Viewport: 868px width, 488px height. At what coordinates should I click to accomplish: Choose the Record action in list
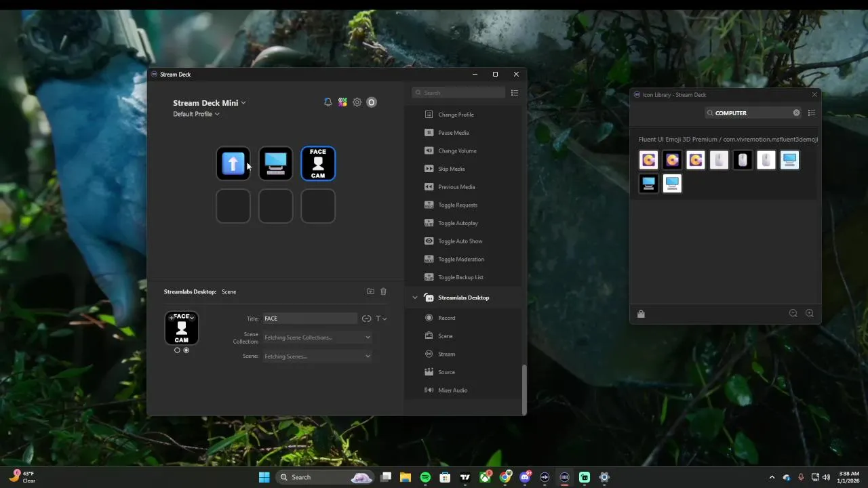[x=446, y=318]
